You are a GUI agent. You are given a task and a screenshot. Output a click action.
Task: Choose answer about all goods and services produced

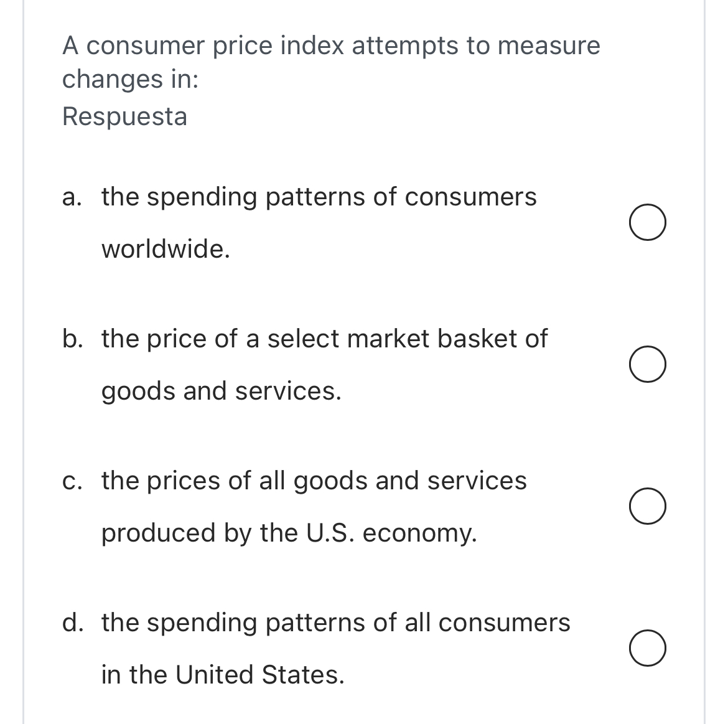click(x=648, y=507)
